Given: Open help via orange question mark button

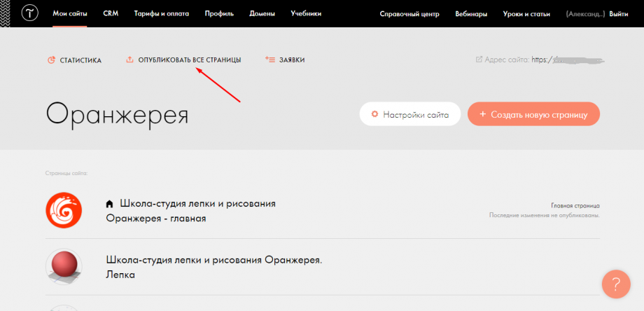Looking at the screenshot, I should click(x=616, y=284).
